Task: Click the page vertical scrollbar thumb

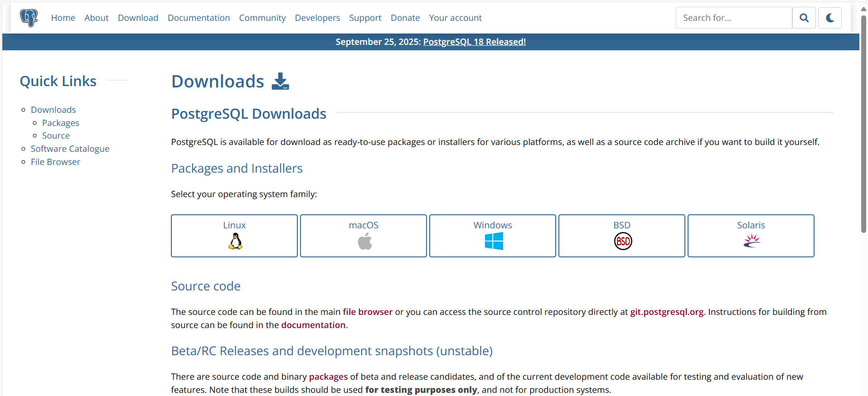Action: (x=863, y=125)
